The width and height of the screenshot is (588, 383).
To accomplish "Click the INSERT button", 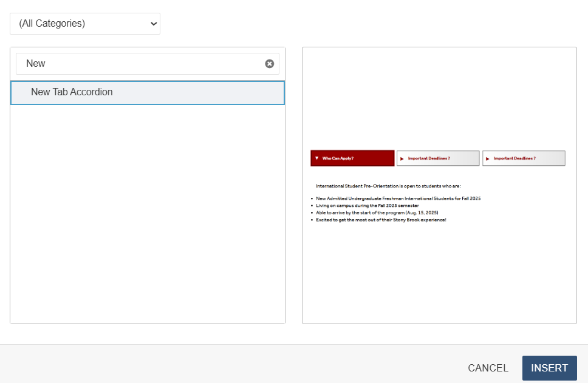I will 549,368.
